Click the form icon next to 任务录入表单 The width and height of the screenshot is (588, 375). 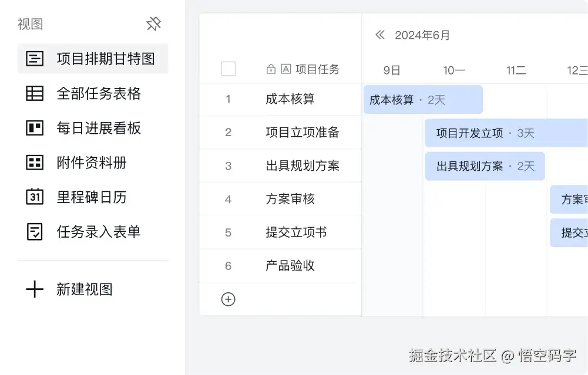(x=35, y=232)
